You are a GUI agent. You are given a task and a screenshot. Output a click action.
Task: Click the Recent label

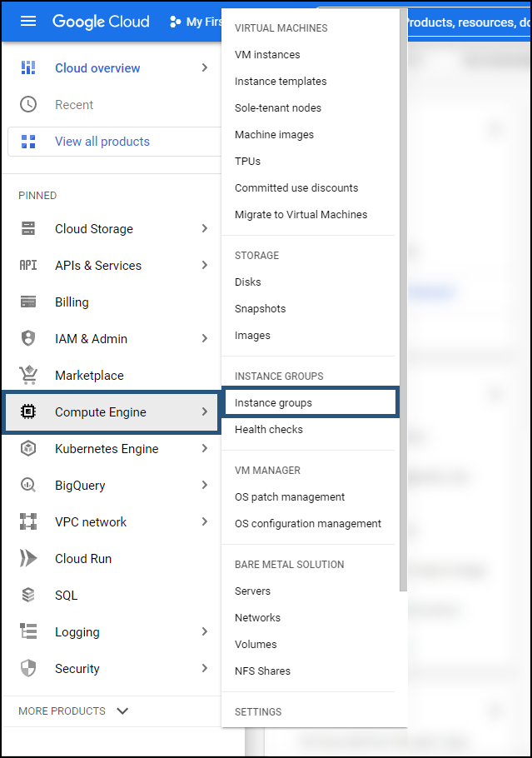[74, 105]
